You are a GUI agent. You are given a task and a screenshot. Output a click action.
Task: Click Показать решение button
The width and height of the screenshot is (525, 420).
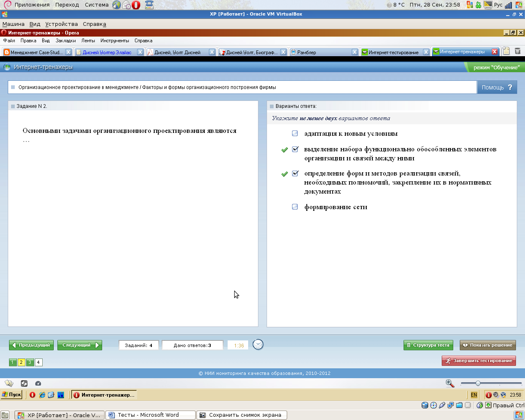pyautogui.click(x=488, y=345)
